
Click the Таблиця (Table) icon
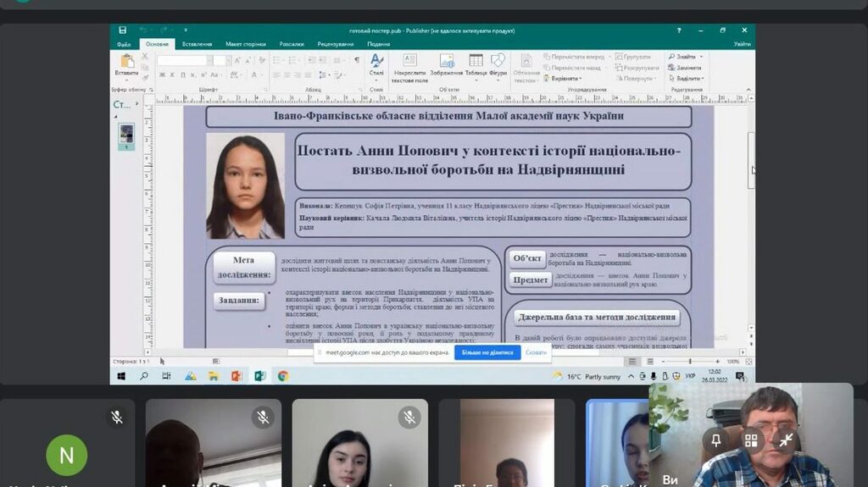[x=476, y=64]
